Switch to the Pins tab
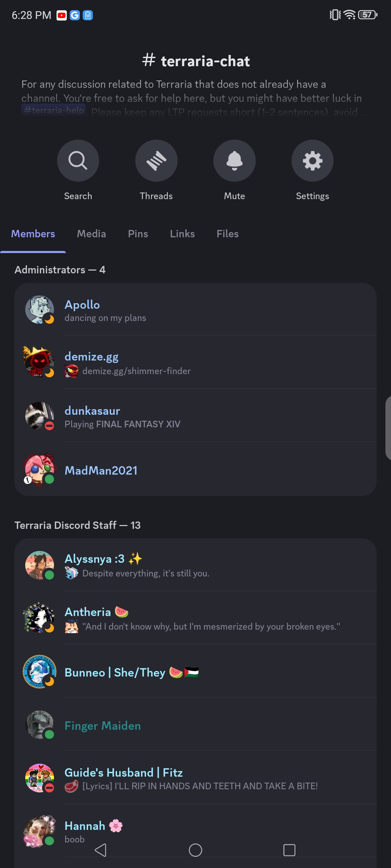The image size is (391, 868). 138,234
